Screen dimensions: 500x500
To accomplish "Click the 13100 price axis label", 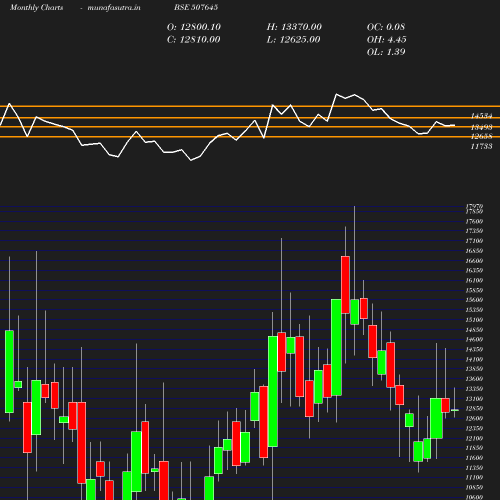I will pos(474,399).
